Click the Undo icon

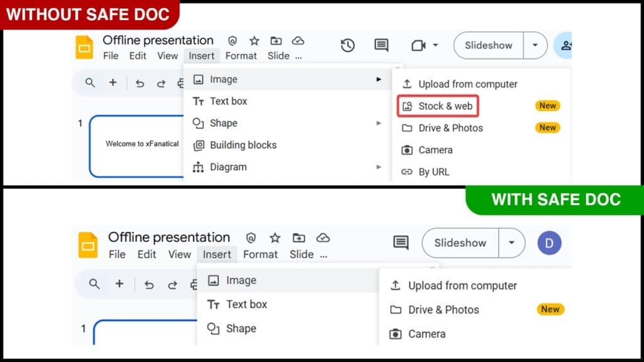[x=140, y=82]
